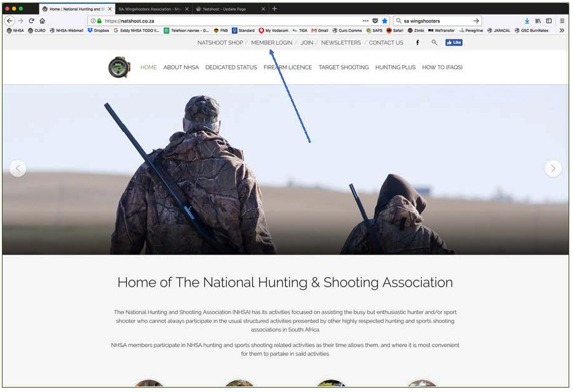This screenshot has width=573, height=392.
Task: Open the HUNTING PLUS menu
Action: click(396, 67)
